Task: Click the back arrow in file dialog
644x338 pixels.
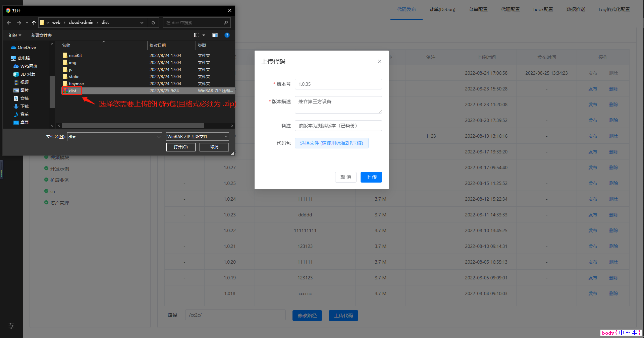Action: pos(9,23)
